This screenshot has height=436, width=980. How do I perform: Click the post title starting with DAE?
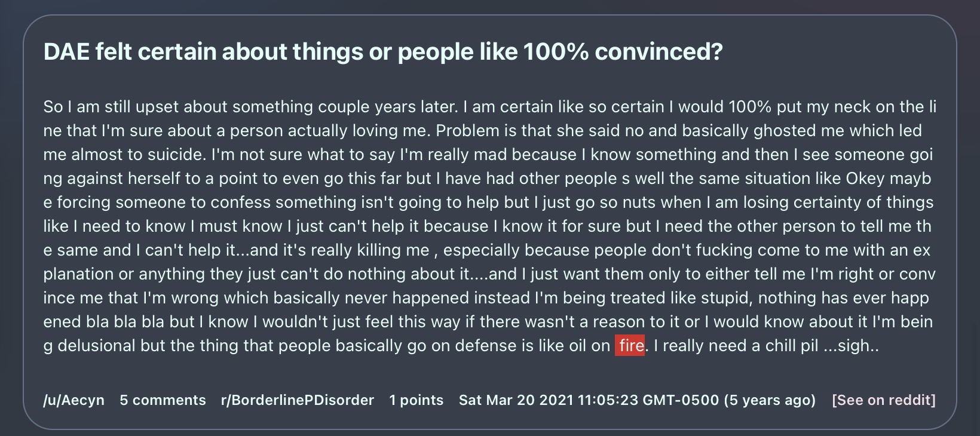(383, 52)
